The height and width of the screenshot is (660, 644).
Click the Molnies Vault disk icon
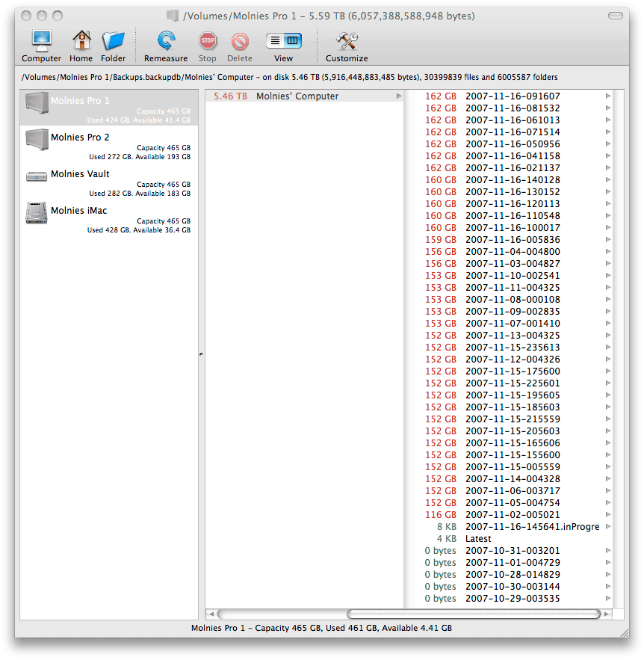point(36,177)
